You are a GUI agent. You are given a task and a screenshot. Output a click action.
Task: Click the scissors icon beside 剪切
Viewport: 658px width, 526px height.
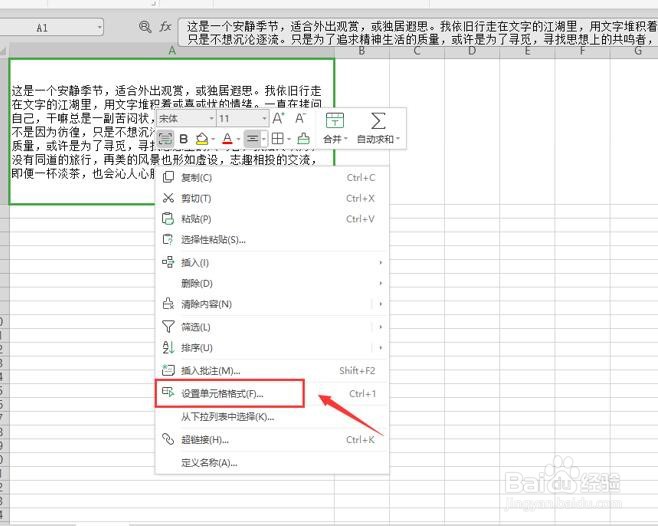click(168, 198)
